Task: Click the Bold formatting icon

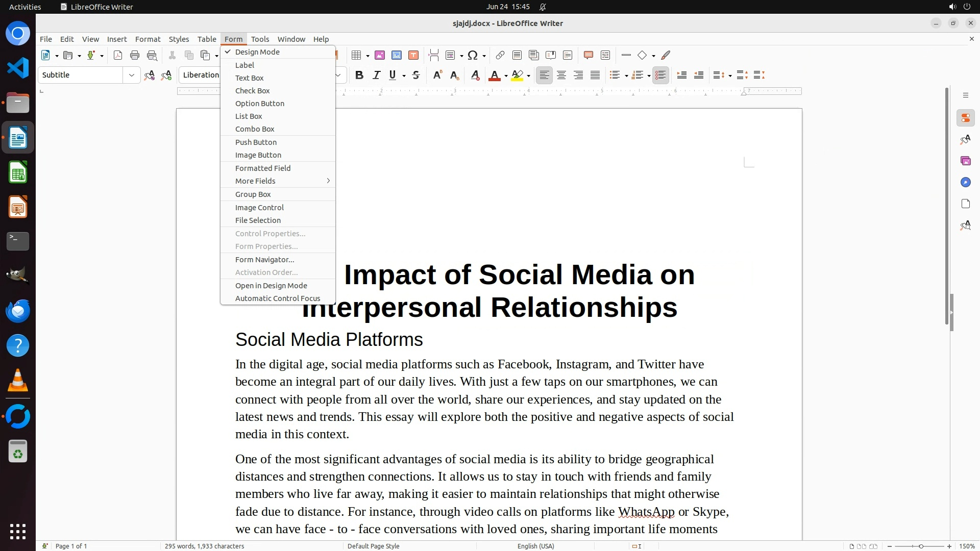Action: pos(359,75)
